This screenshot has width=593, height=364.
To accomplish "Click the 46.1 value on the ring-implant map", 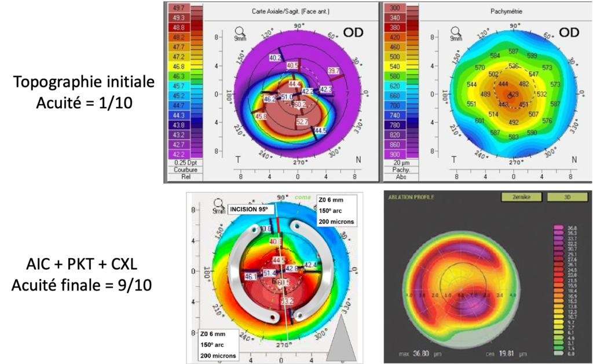I will coord(251,277).
